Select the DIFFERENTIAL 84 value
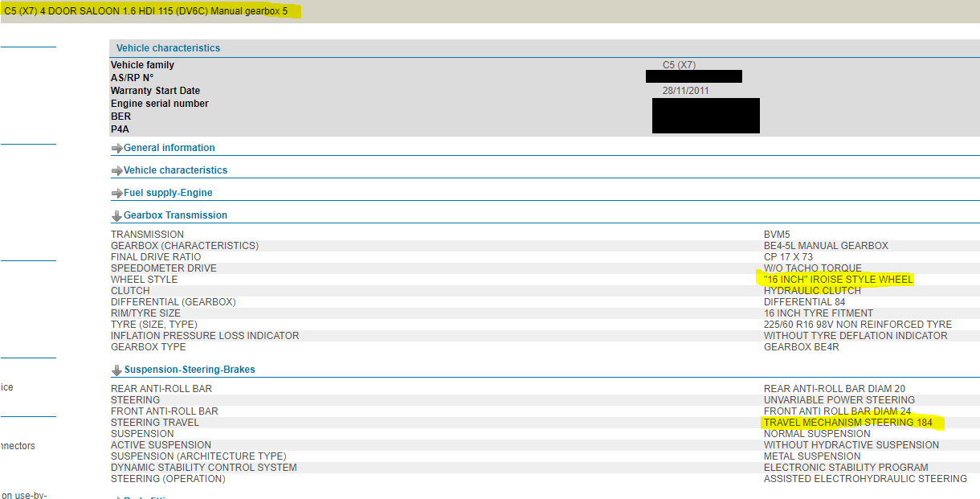This screenshot has width=980, height=499. click(805, 302)
